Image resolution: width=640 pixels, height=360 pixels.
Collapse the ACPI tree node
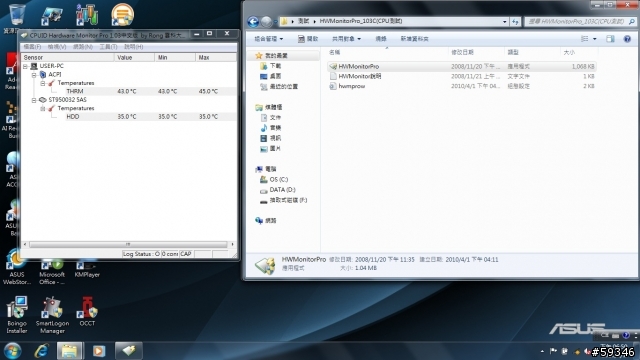coord(34,75)
